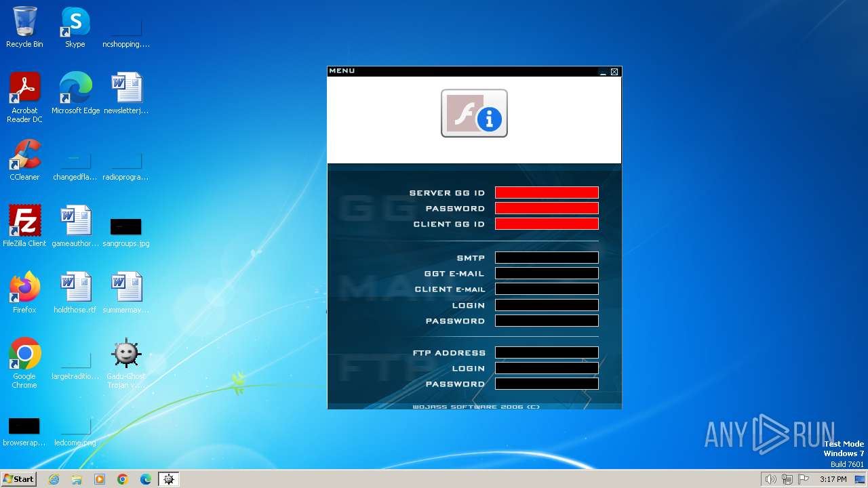Screen dimensions: 868x488
Task: Select the newsletterj Word document
Action: point(126,94)
